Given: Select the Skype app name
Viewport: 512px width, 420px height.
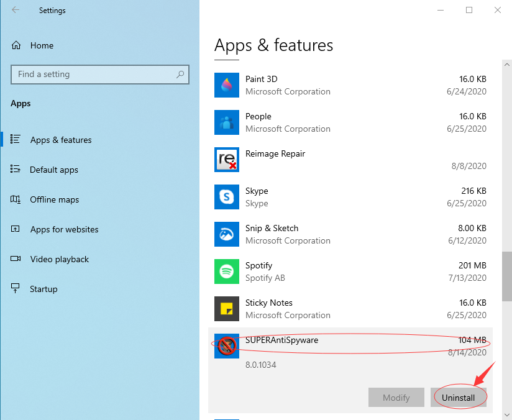Looking at the screenshot, I should (x=257, y=191).
